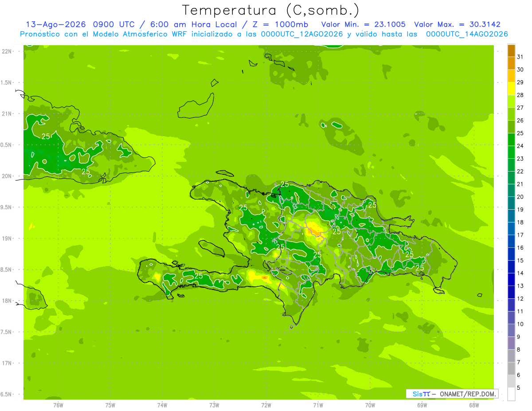This screenshot has height=411, width=532.
Task: Click the legend scale value '30'
Action: (520, 70)
